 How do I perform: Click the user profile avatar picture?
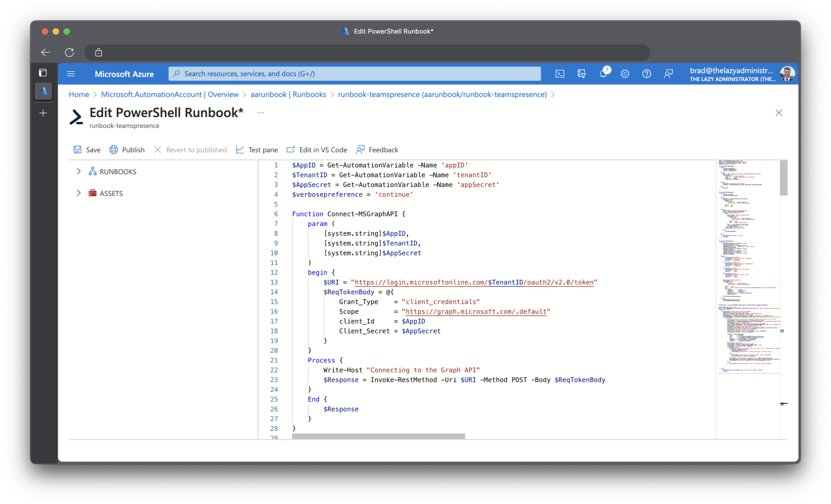(787, 74)
